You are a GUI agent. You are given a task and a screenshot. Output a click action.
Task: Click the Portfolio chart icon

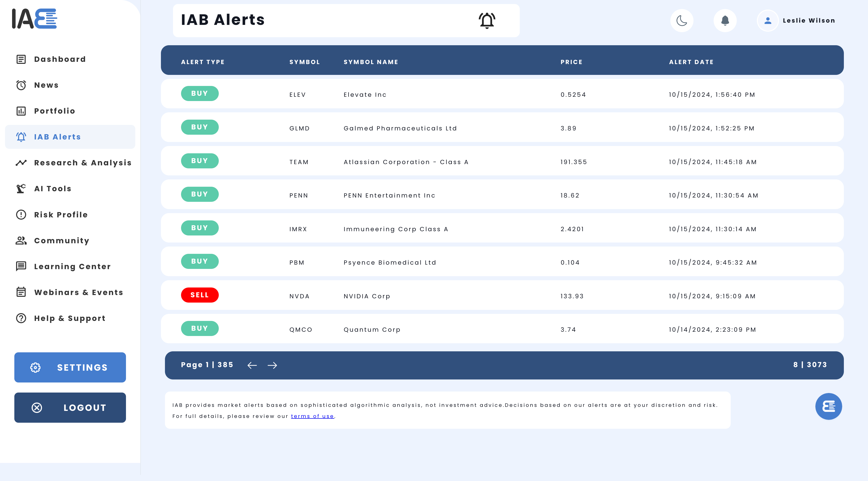21,111
